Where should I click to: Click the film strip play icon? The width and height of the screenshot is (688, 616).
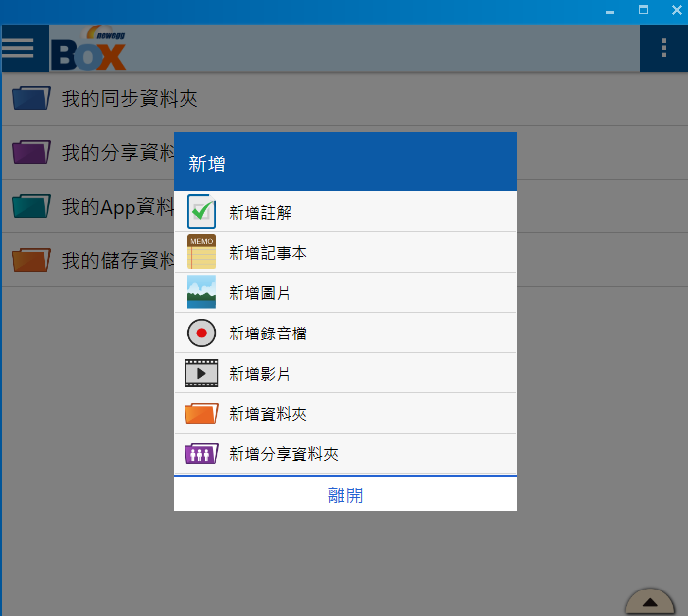pyautogui.click(x=201, y=373)
